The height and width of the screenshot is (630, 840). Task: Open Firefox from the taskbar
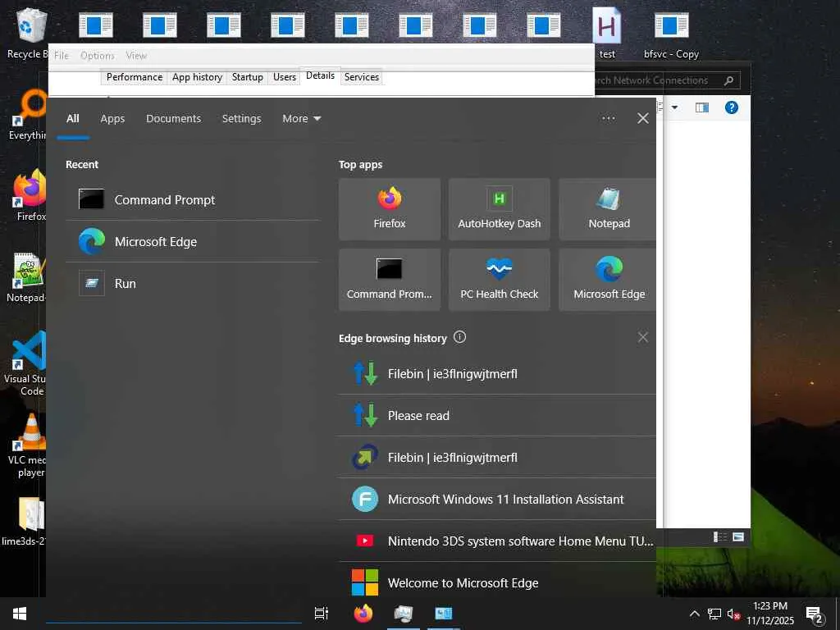tap(363, 614)
